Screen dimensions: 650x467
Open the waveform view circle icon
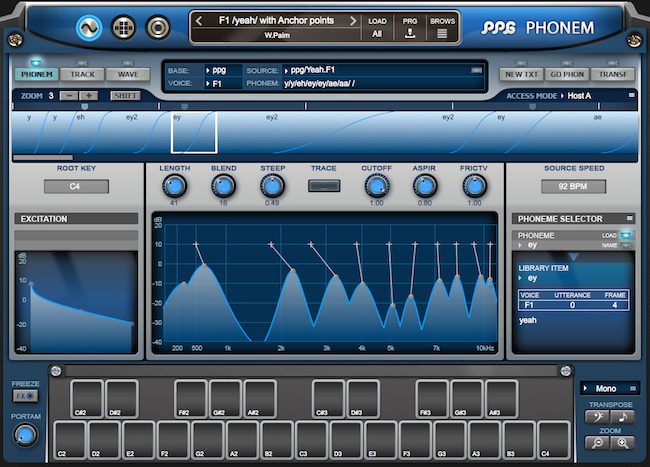(91, 27)
